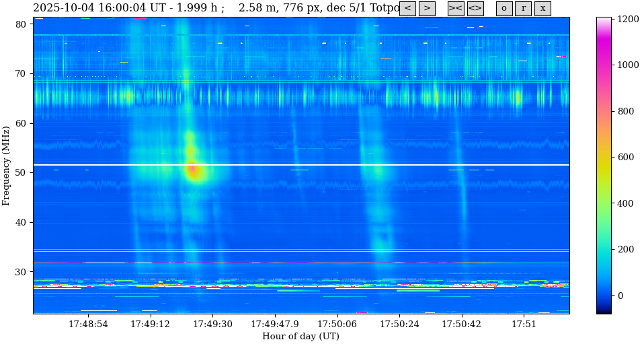The image size is (644, 344).
Task: Click the 'x' button in toolbar
Action: 542,9
